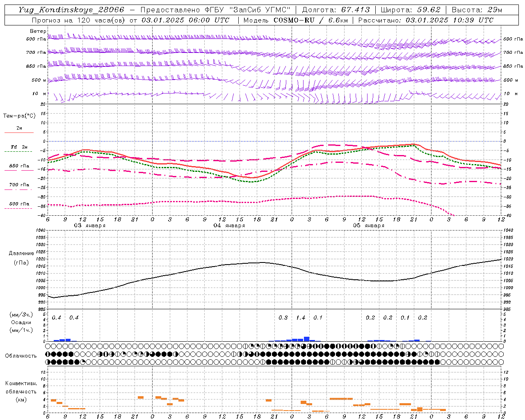
Task: Click the '04 января' date label
Action: coord(229,226)
